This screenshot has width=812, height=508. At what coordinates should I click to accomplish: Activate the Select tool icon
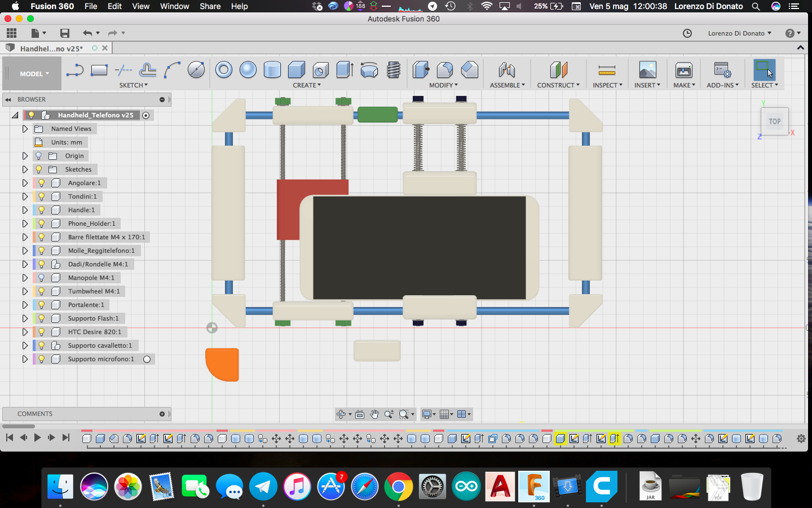click(x=764, y=70)
